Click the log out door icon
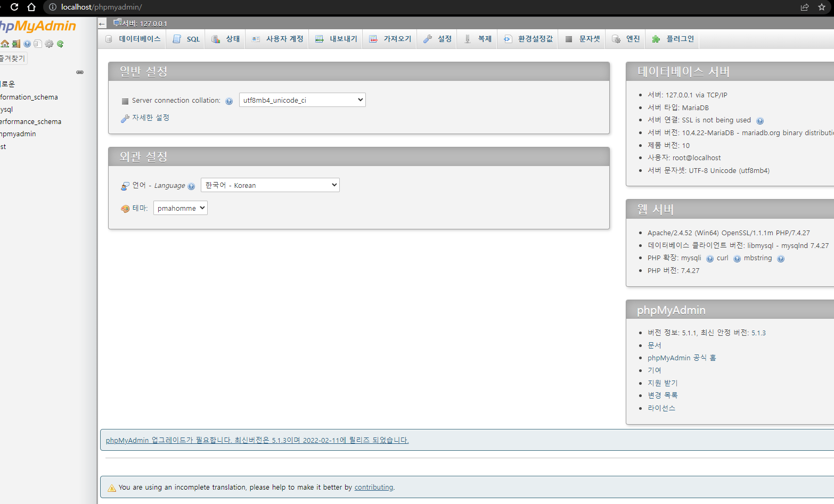 16,44
